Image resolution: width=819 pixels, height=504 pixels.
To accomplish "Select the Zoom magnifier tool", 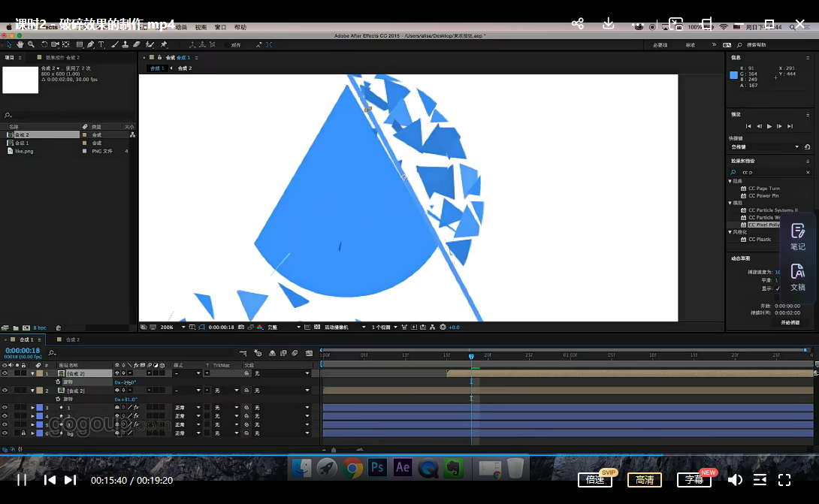I will (32, 45).
